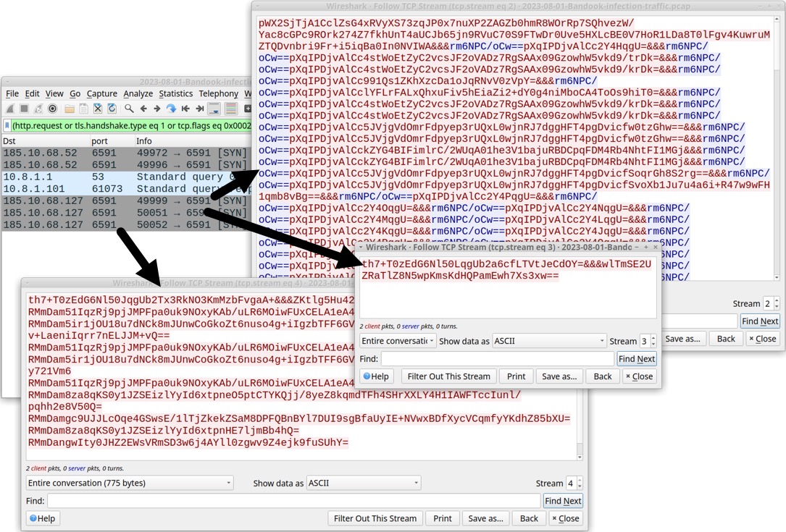Screen dimensions: 786x532
Task: Toggle auto-scroll during live capture icon
Action: tap(214, 108)
